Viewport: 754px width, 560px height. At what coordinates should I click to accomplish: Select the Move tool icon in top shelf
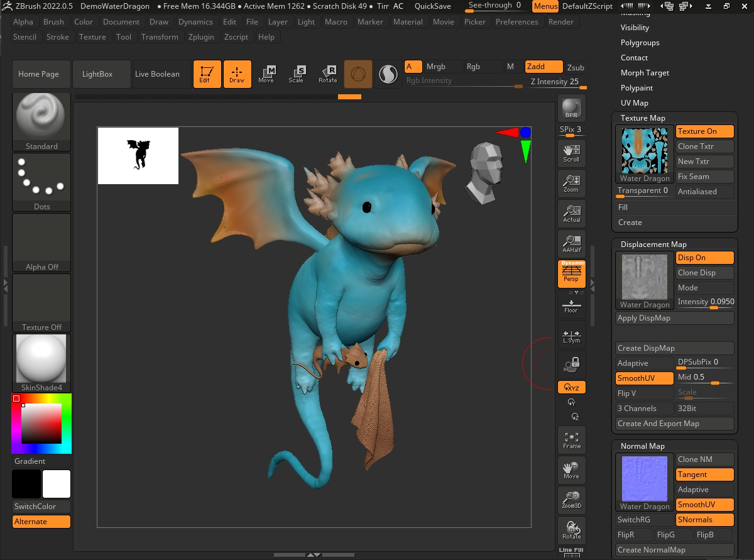tap(266, 74)
